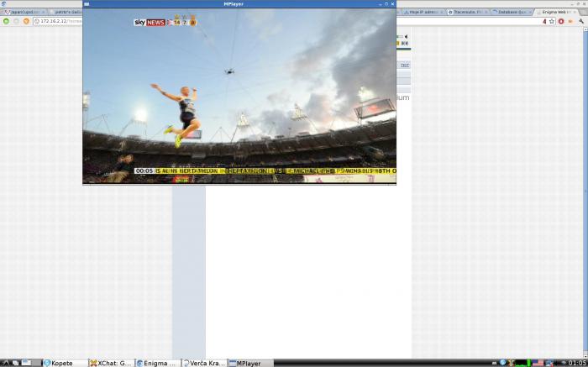Switch to Enigma browser window in taskbar
The image size is (588, 367).
tap(158, 364)
